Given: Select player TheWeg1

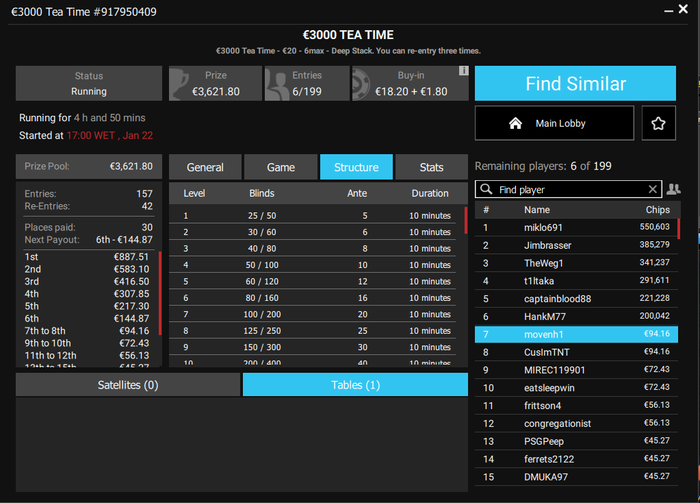Looking at the screenshot, I should click(576, 263).
